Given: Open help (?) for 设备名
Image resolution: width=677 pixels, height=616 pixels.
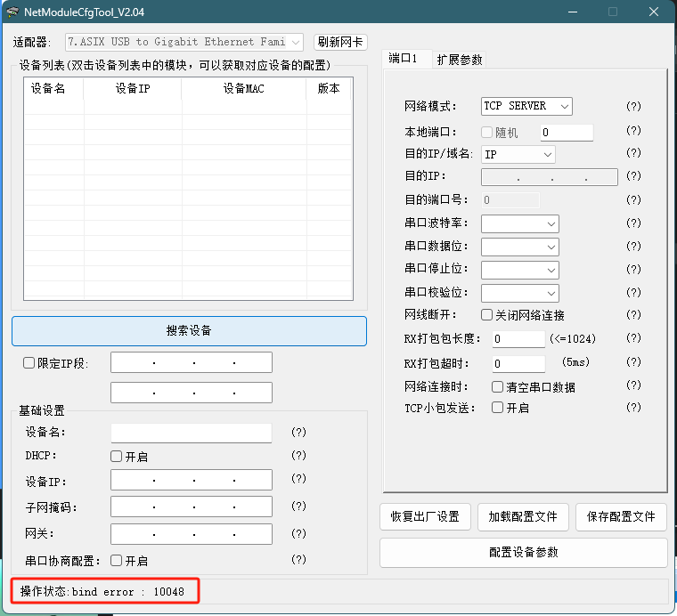Looking at the screenshot, I should pos(298,433).
